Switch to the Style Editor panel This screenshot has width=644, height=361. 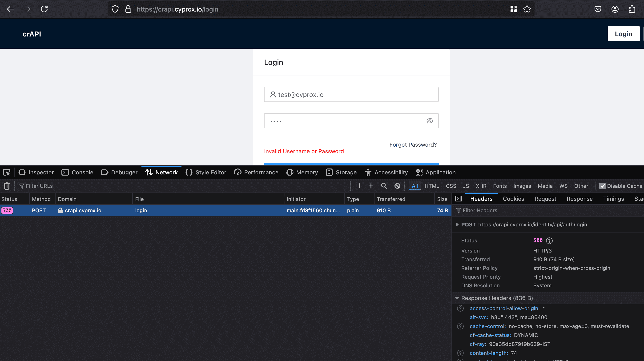pyautogui.click(x=206, y=172)
